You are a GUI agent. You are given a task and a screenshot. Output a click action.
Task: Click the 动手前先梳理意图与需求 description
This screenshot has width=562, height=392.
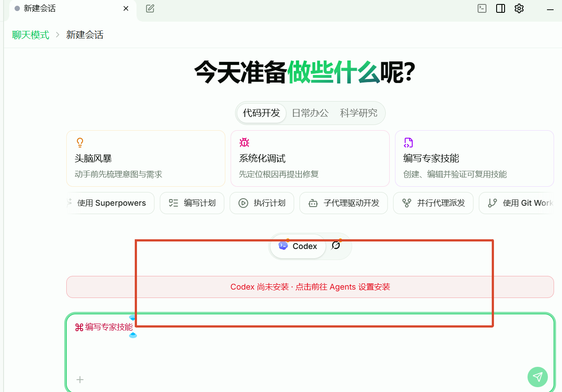[118, 174]
